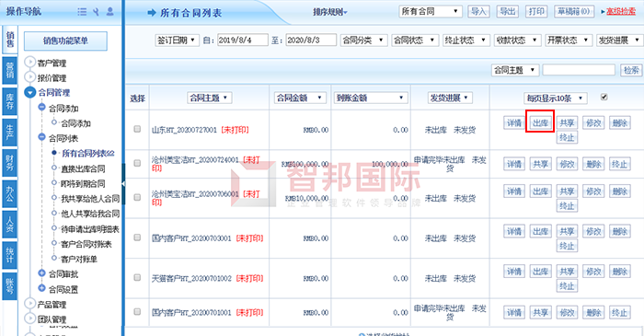Click the wrench settings icon in navigation header
Screen dimensions: 644x336
pos(96,11)
